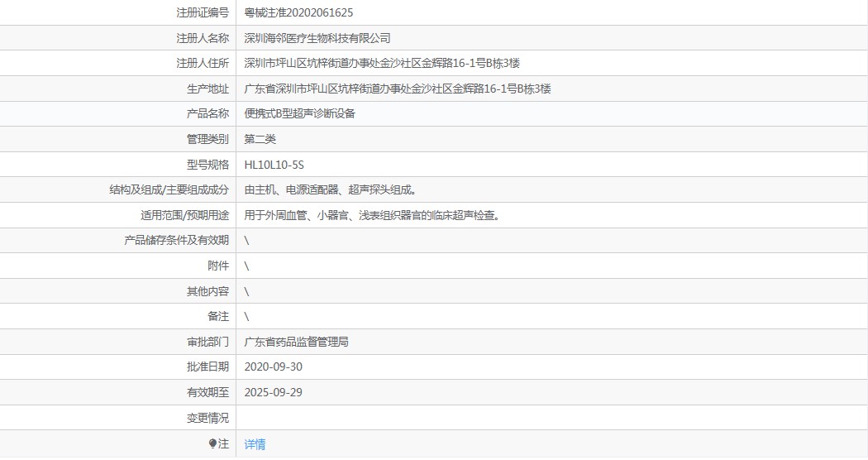Click the approval date 2020-09-30
The width and height of the screenshot is (868, 460).
point(274,367)
